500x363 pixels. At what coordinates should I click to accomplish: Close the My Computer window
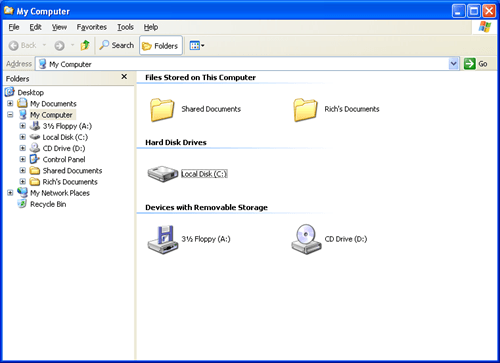(489, 11)
